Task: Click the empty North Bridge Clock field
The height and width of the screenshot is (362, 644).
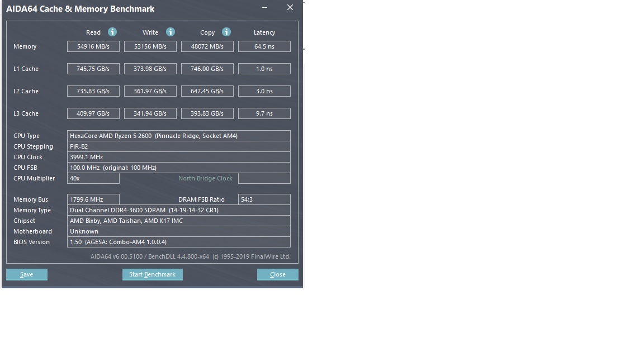Action: pyautogui.click(x=264, y=179)
